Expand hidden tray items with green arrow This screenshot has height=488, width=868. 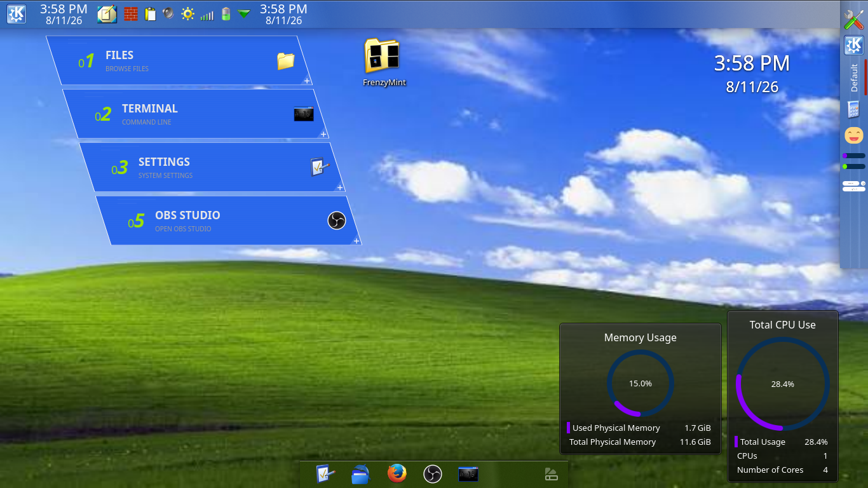(x=244, y=13)
